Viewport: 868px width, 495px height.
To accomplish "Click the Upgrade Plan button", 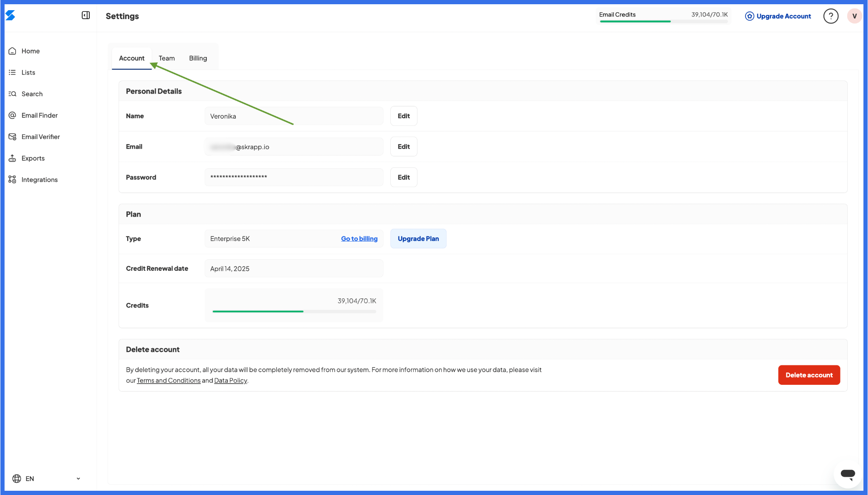I will [x=418, y=239].
